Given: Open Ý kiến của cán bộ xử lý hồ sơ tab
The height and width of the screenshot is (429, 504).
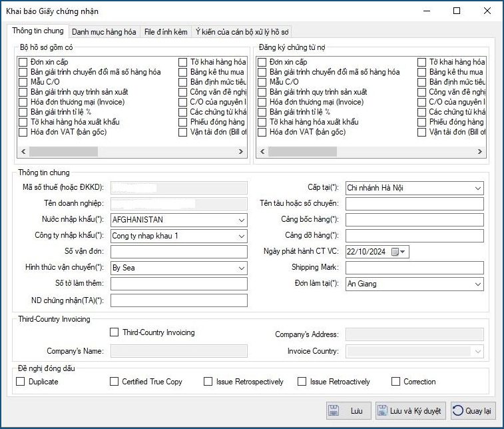Looking at the screenshot, I should 242,32.
